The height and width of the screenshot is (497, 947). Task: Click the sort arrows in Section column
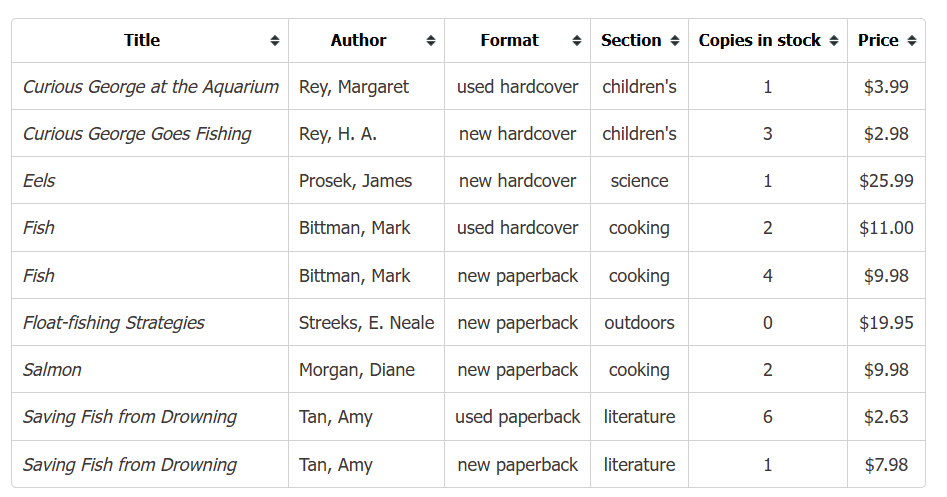click(x=675, y=41)
